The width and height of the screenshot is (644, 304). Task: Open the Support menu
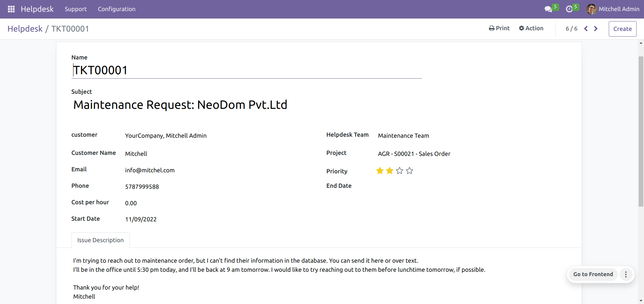click(x=75, y=9)
